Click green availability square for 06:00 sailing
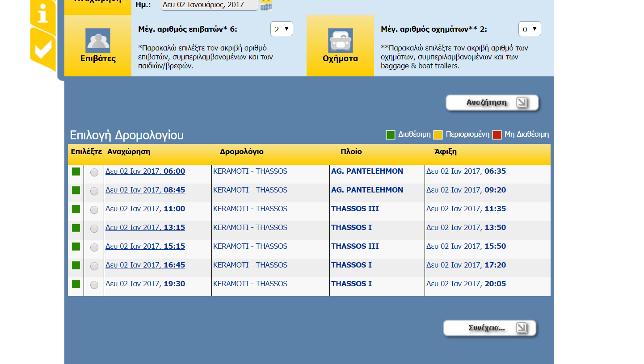 coord(76,172)
